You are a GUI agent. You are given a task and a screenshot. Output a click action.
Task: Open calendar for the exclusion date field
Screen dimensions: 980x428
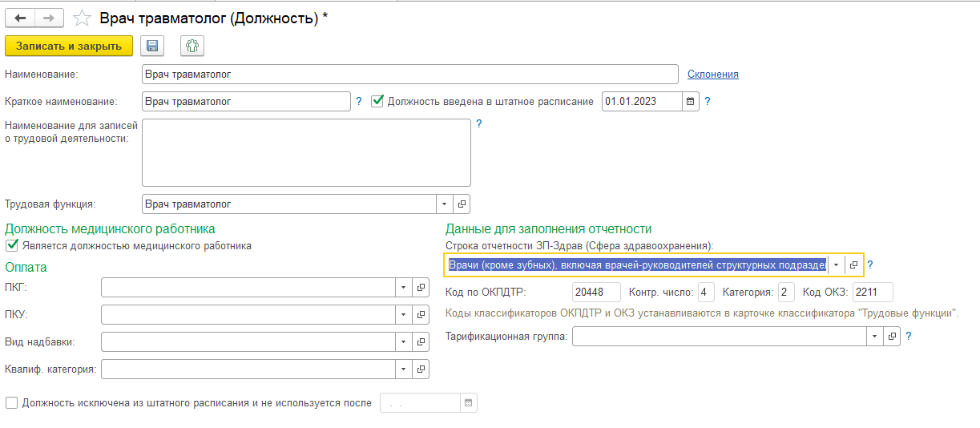(469, 402)
